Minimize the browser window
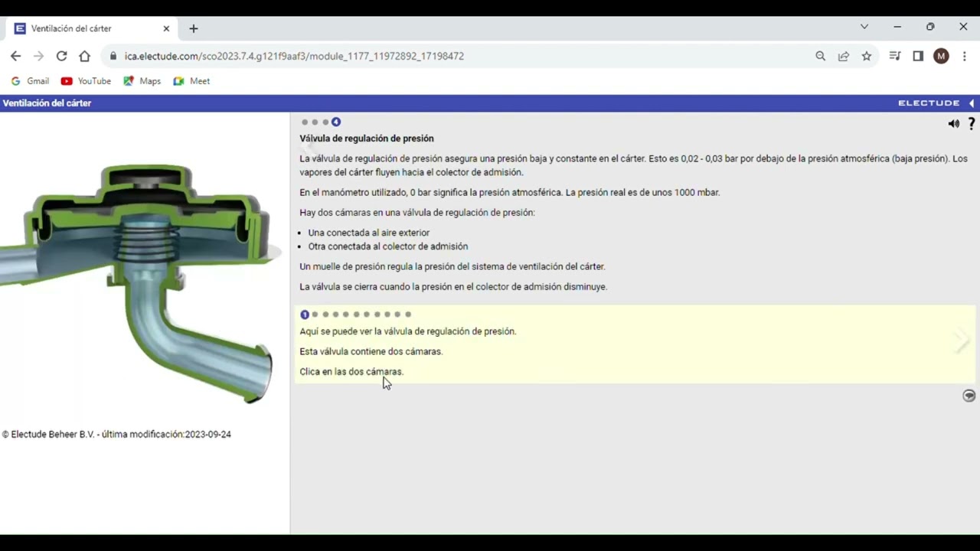The width and height of the screenshot is (980, 551). [x=897, y=27]
